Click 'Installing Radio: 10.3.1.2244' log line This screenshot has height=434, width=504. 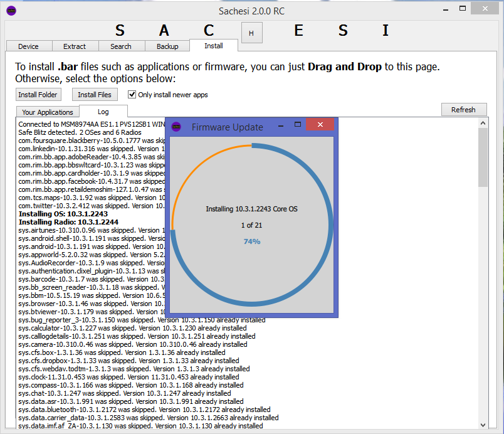pyautogui.click(x=68, y=222)
